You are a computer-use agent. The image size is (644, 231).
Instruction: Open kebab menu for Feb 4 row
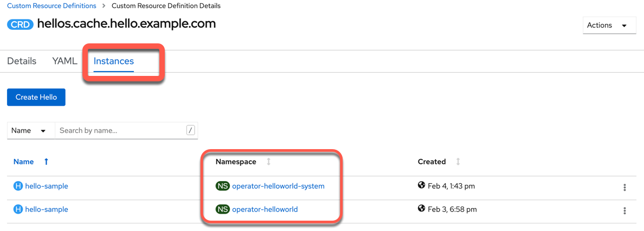(x=624, y=188)
